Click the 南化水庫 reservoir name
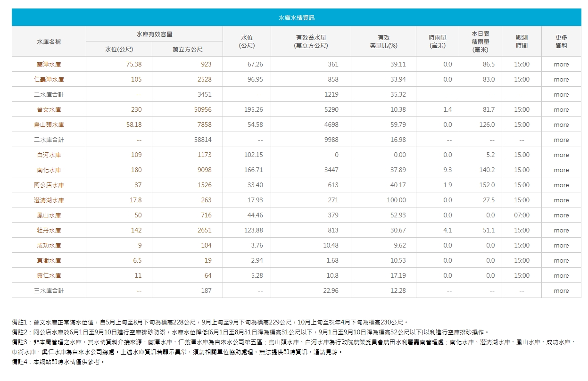The height and width of the screenshot is (381, 588). [x=49, y=170]
